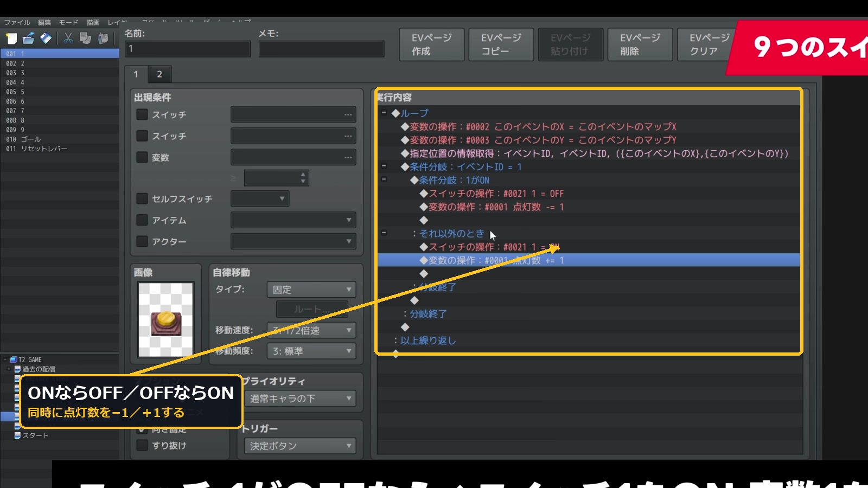Select the スイッチの操作：#0021 1 = OFF command

[589, 194]
